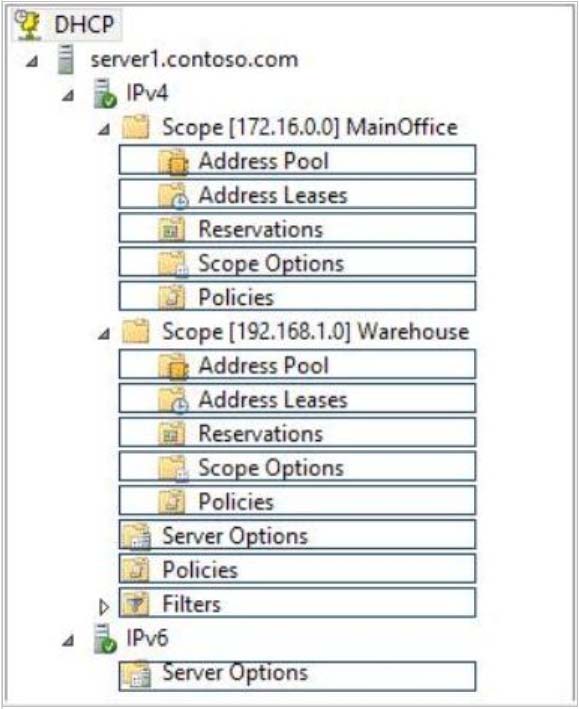Select Reservations under MainOffice scope

[297, 228]
